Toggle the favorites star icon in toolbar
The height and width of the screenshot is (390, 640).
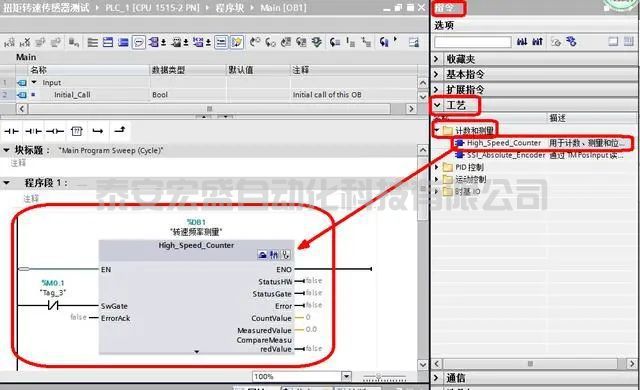pos(237,42)
